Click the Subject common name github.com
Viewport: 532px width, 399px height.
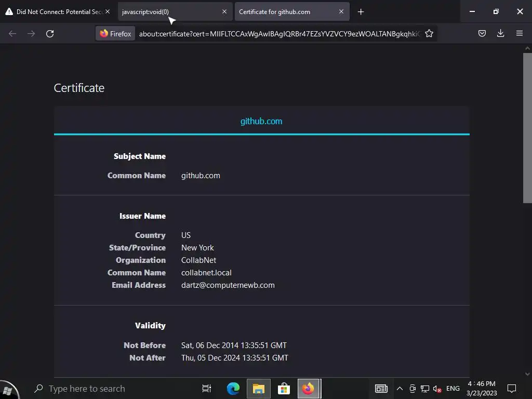click(x=201, y=176)
